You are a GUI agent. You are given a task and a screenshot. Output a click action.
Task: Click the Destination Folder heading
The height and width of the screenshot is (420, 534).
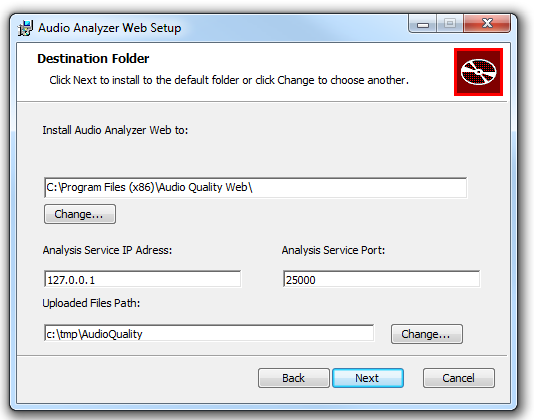93,59
